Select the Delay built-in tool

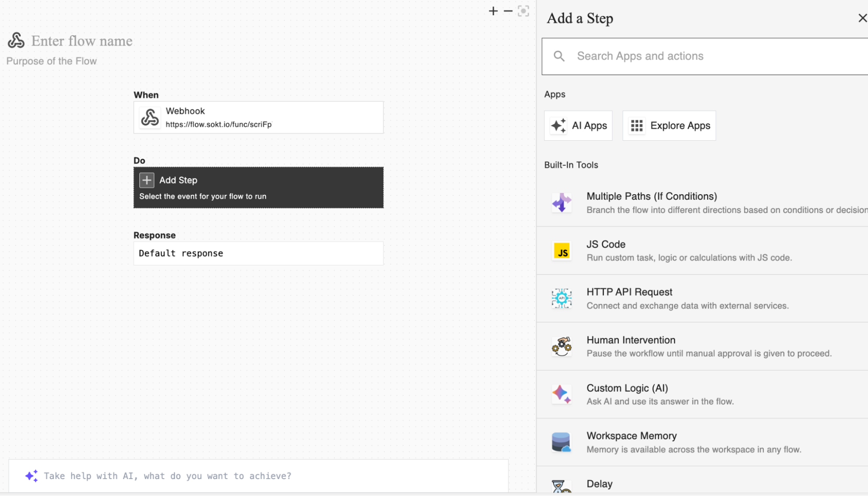coord(599,483)
